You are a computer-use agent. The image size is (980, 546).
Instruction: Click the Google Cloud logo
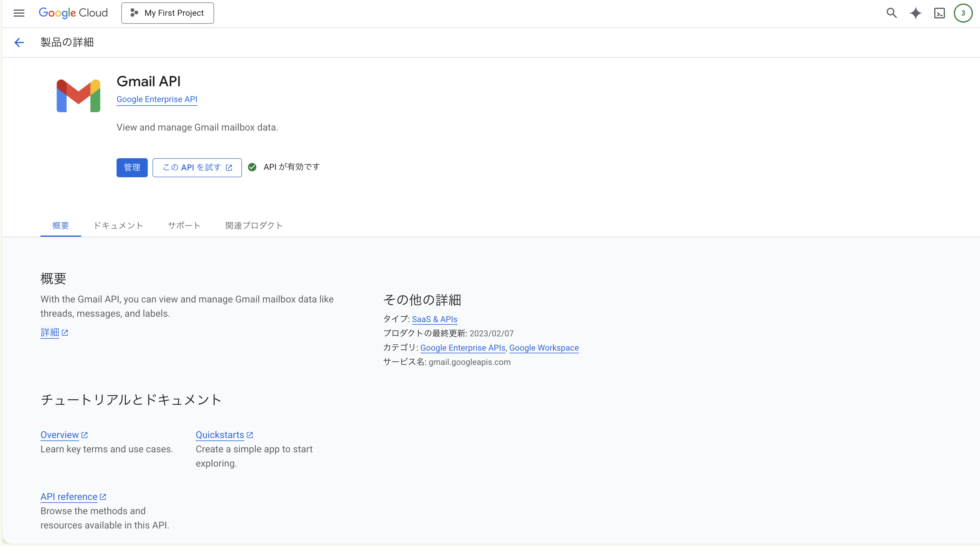point(73,13)
